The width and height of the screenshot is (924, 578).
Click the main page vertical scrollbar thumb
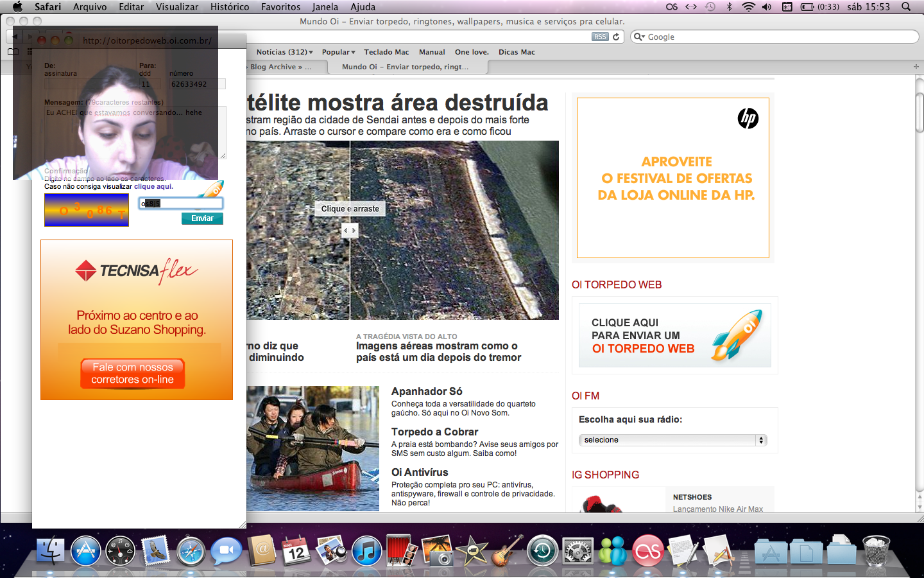click(x=919, y=113)
